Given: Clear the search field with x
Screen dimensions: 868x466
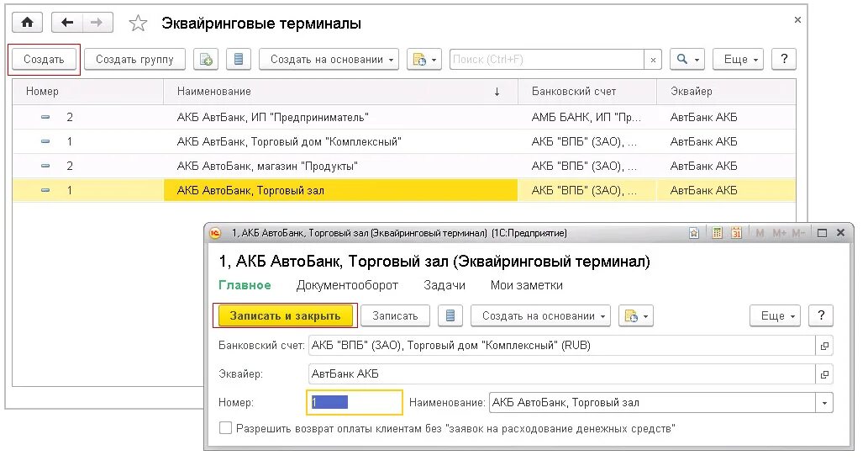Looking at the screenshot, I should pos(653,59).
